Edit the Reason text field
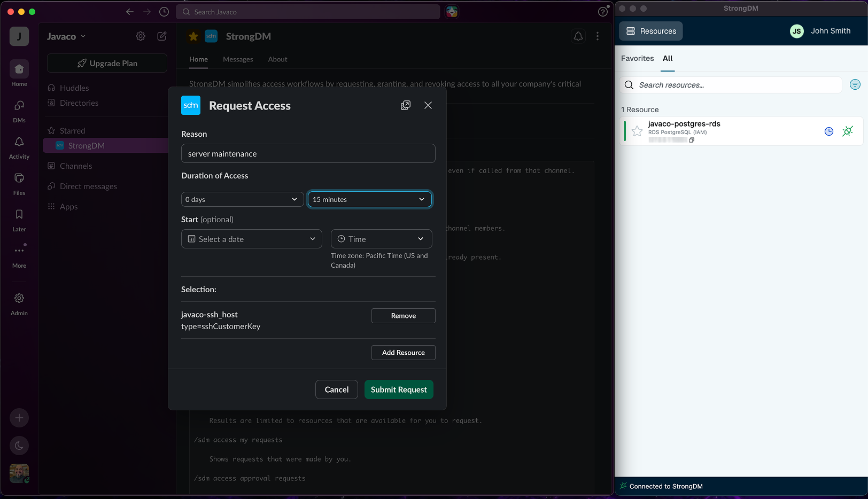The height and width of the screenshot is (499, 868). pos(308,153)
